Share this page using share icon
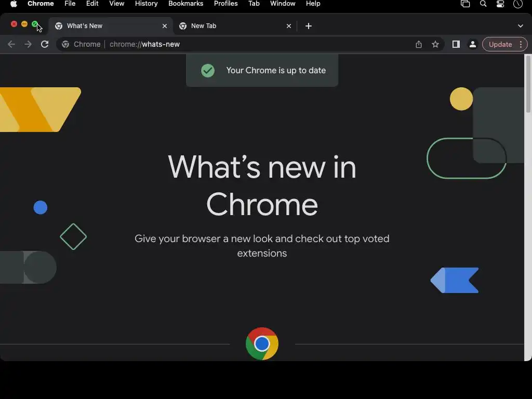The image size is (532, 399). (x=419, y=44)
